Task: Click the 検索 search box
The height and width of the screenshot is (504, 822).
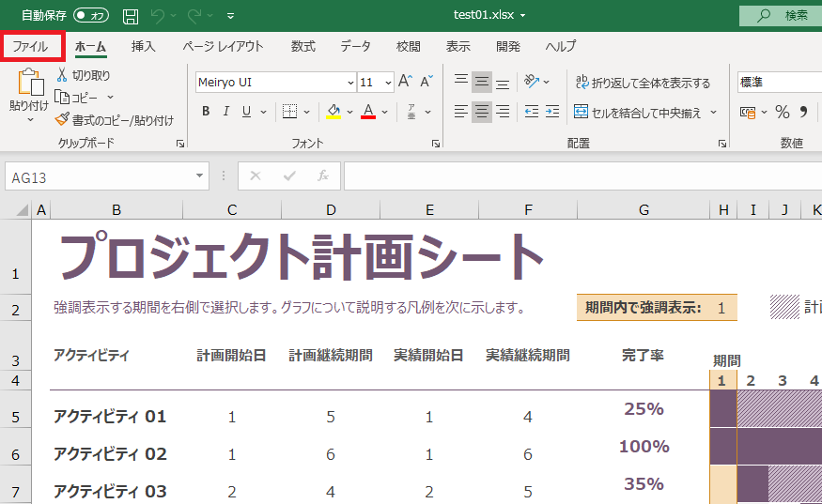Action: [x=781, y=16]
